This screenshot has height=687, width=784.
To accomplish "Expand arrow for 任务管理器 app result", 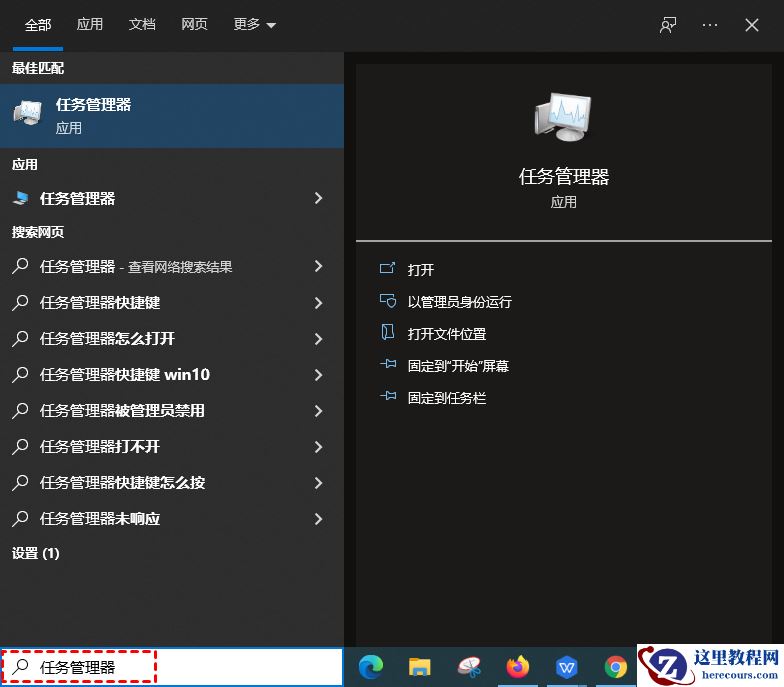I will (318, 198).
